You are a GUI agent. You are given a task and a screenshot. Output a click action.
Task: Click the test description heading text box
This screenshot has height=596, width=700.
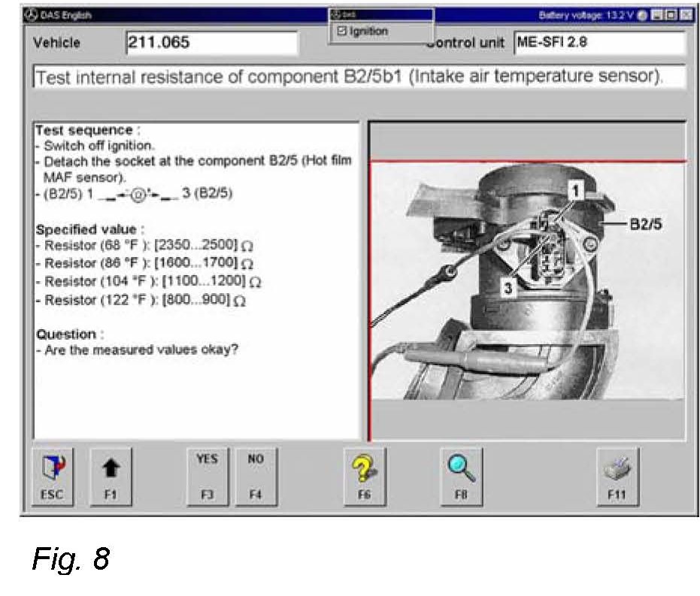359,77
